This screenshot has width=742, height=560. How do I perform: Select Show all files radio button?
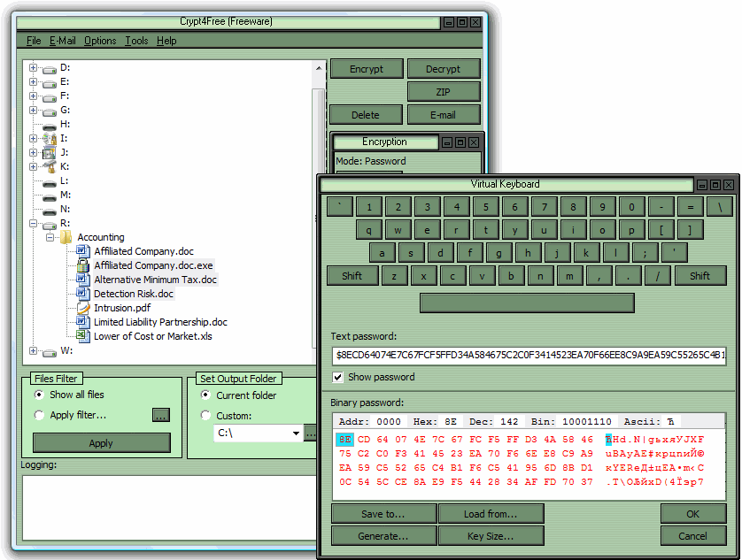point(39,395)
